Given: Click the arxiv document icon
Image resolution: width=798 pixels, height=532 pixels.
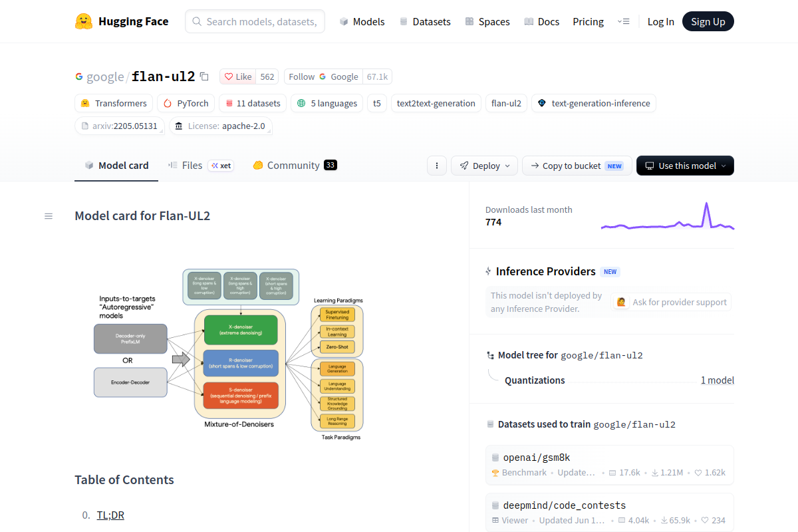Looking at the screenshot, I should 85,126.
